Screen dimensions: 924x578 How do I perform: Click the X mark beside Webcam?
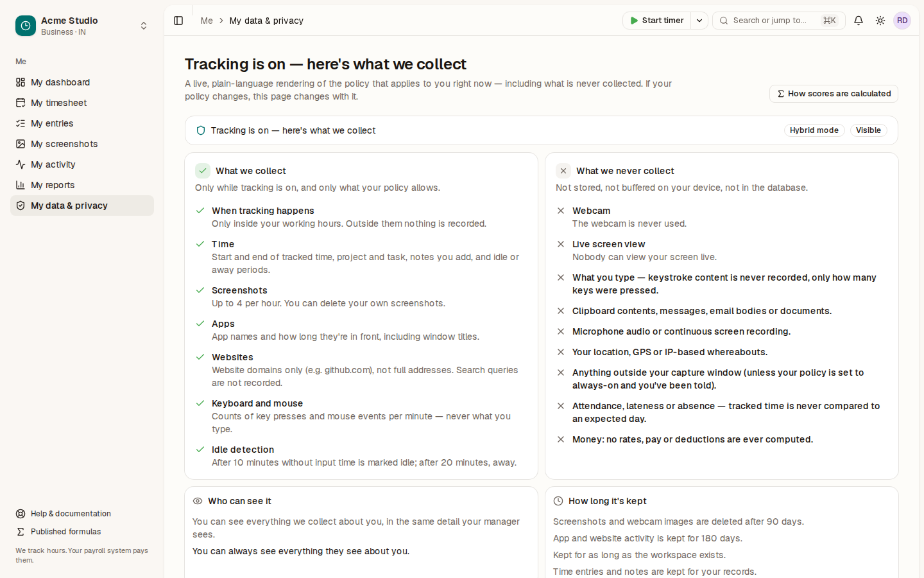(561, 211)
